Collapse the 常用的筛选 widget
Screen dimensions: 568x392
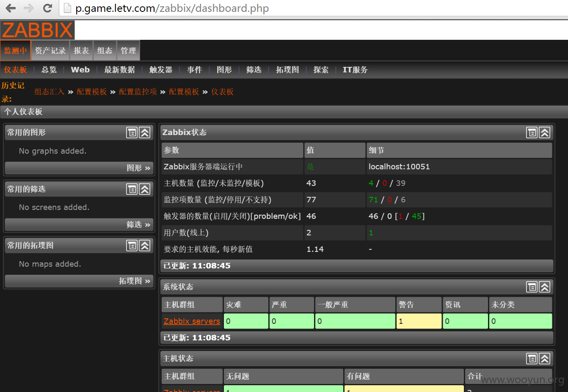click(x=145, y=189)
